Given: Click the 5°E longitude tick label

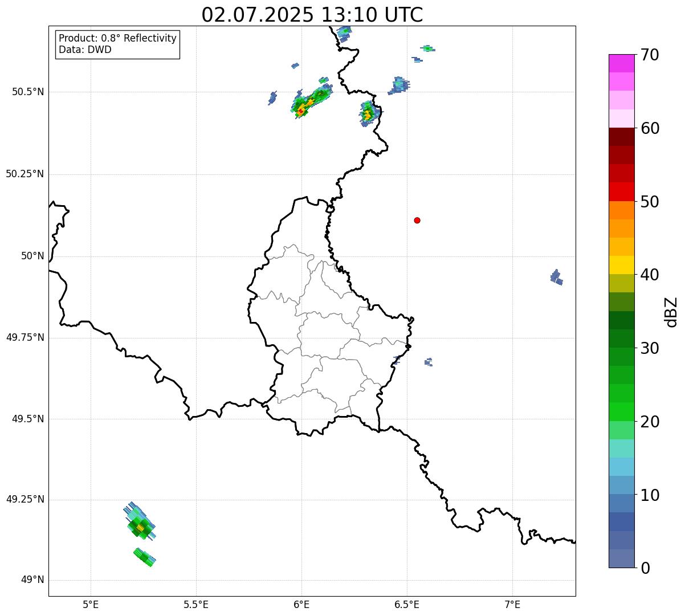Looking at the screenshot, I should (x=91, y=604).
